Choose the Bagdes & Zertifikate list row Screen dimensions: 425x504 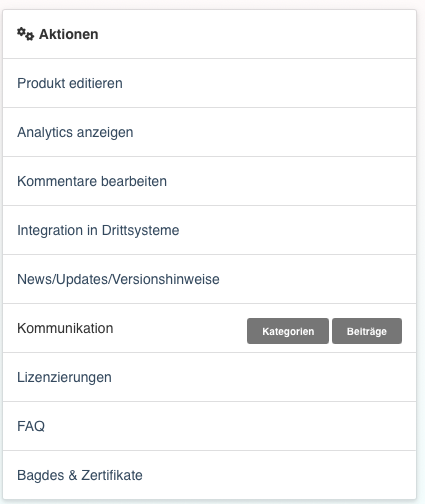(209, 475)
